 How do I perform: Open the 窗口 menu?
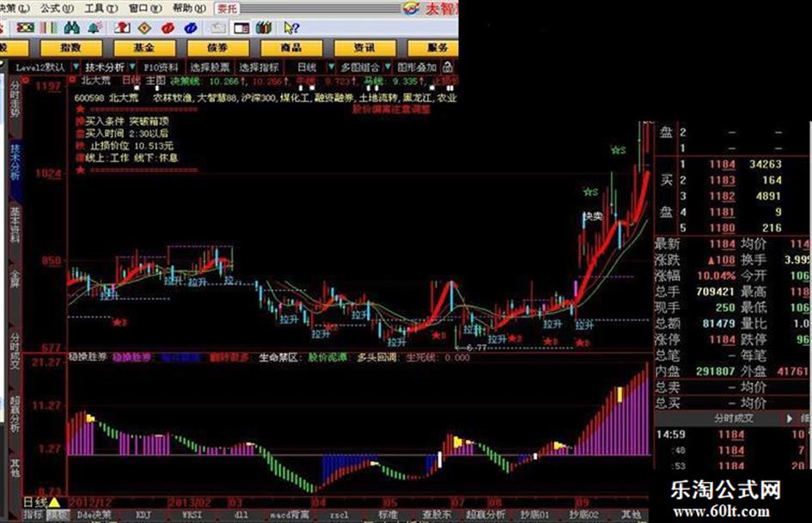coord(144,9)
